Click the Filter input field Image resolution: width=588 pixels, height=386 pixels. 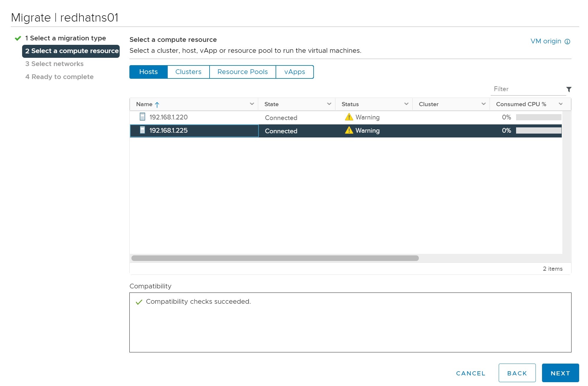coord(528,89)
